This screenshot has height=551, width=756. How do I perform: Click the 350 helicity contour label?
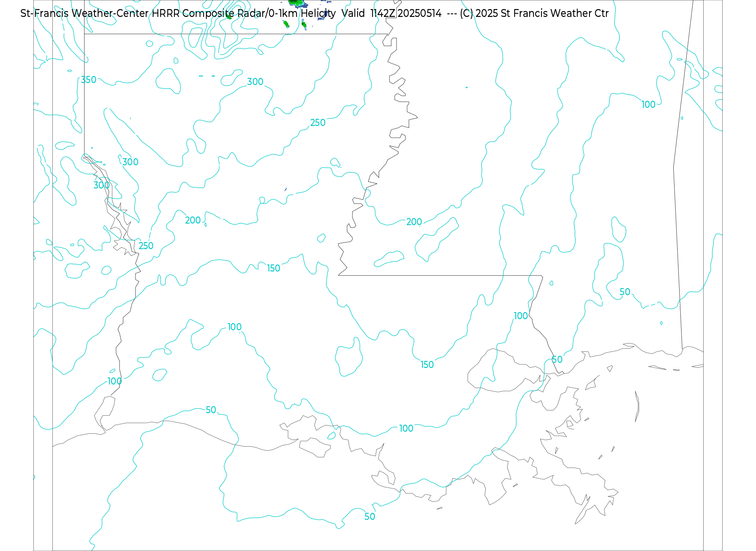click(89, 80)
